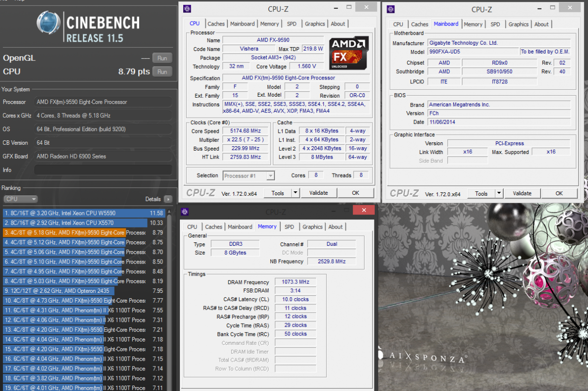Click OK in CPU-Z Mainboard window
The image size is (588, 391).
pos(559,194)
